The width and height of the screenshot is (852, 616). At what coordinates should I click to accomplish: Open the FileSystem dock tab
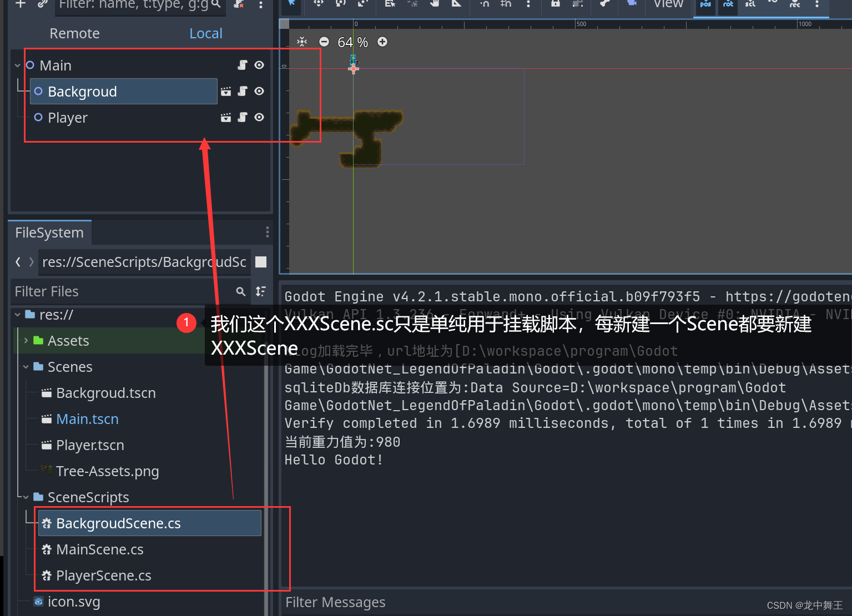click(x=49, y=233)
